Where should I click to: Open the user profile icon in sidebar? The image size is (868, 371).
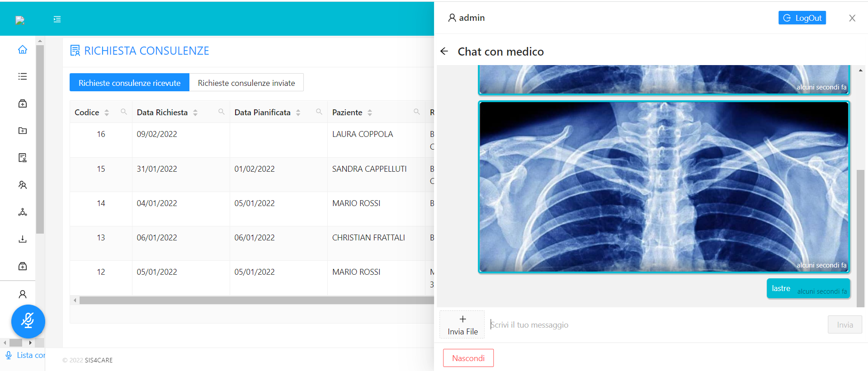click(x=22, y=294)
